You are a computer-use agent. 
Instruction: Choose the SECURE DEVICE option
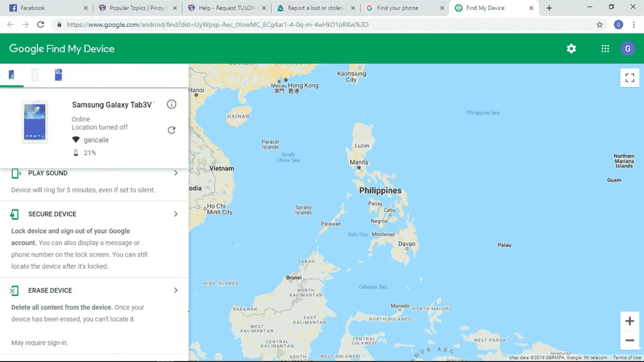point(52,214)
